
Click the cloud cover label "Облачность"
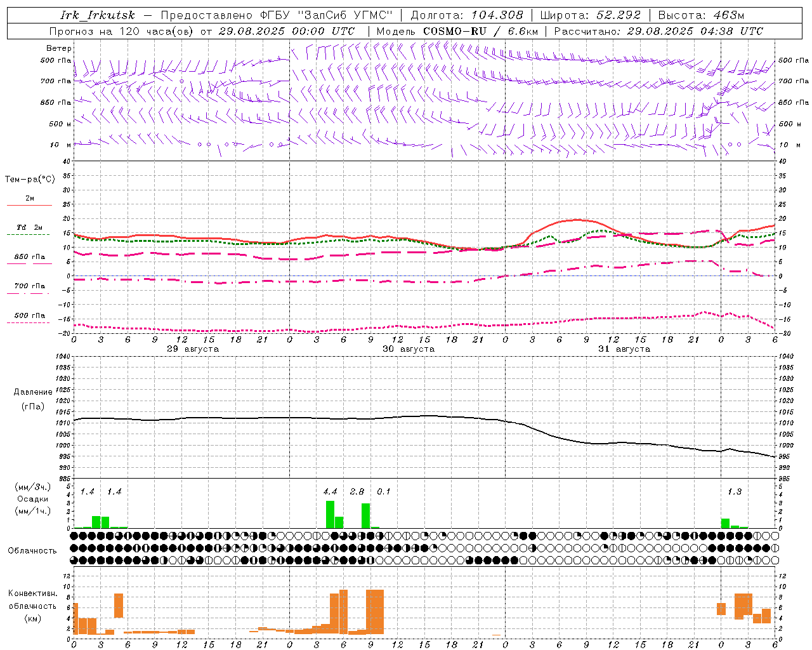32,551
